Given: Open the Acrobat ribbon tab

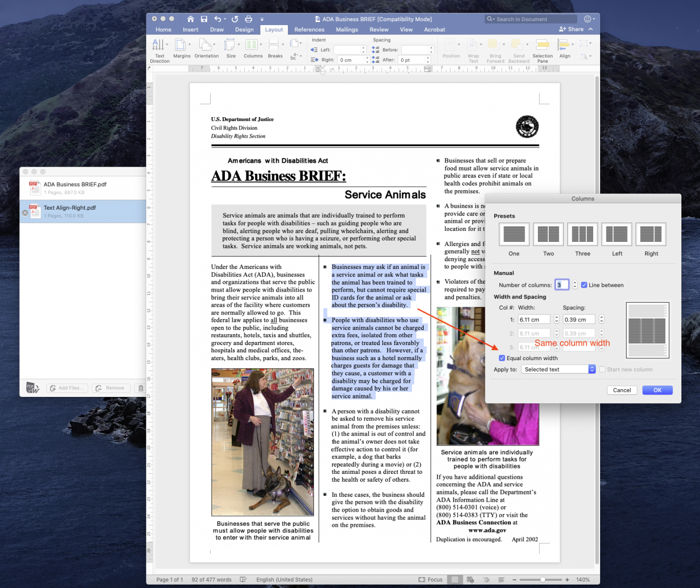Looking at the screenshot, I should click(434, 30).
